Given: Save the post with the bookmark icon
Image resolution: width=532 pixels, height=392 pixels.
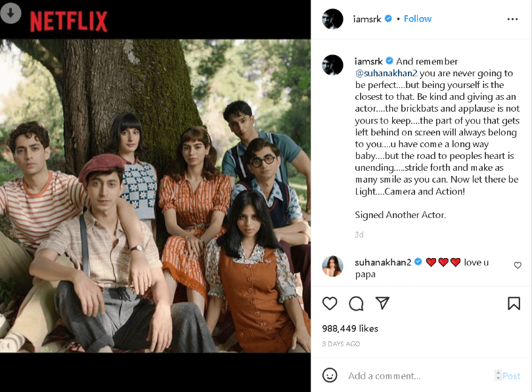Looking at the screenshot, I should [514, 303].
